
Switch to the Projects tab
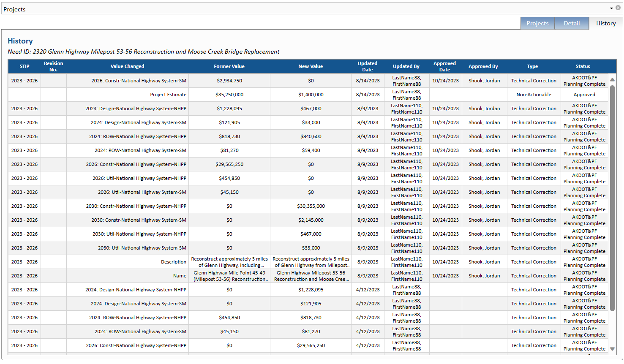[537, 23]
